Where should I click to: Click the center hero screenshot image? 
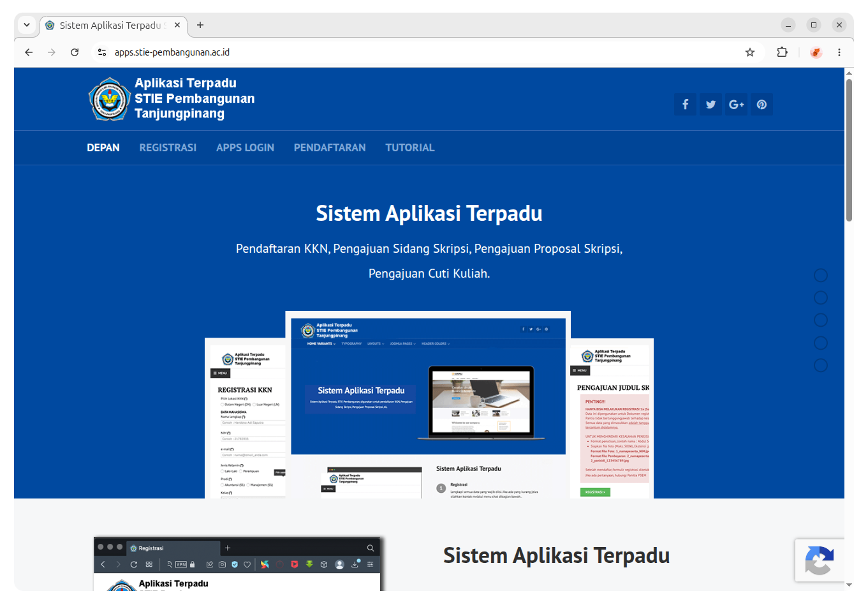428,405
